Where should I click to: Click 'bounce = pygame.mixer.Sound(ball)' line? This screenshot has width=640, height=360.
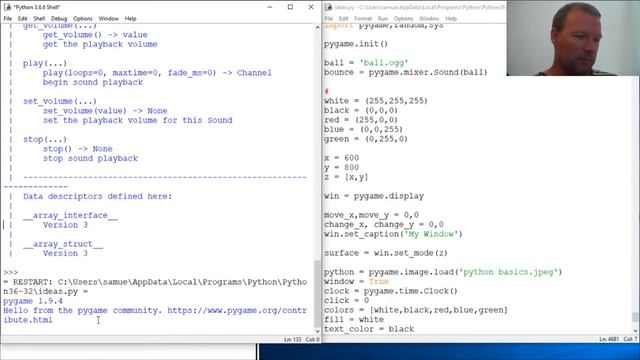[x=406, y=73]
